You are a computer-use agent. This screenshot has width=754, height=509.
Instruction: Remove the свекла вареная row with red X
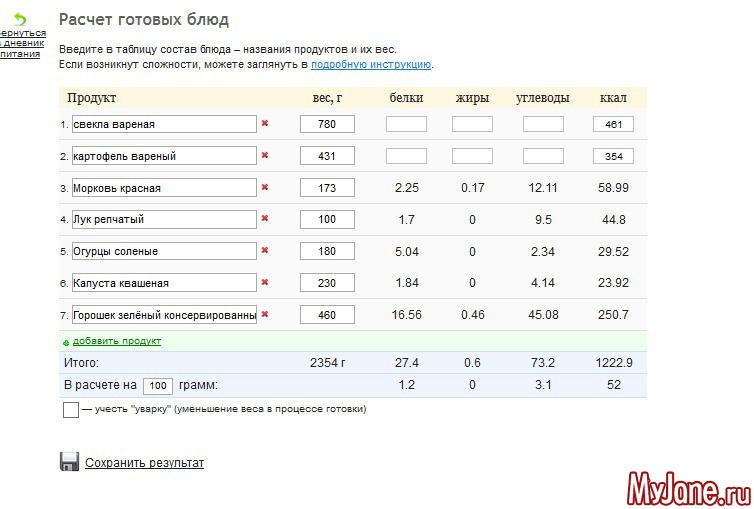click(x=265, y=124)
